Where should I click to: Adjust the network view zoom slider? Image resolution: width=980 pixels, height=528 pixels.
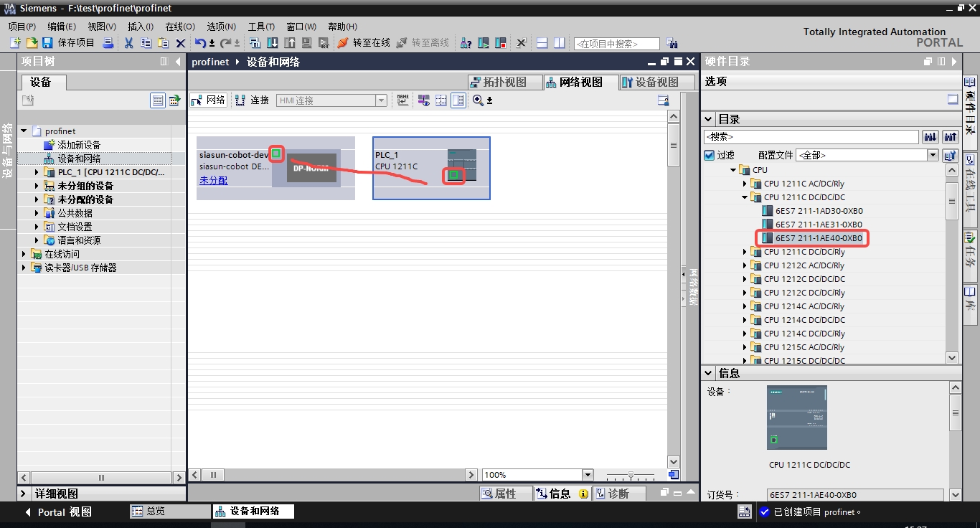pyautogui.click(x=631, y=475)
